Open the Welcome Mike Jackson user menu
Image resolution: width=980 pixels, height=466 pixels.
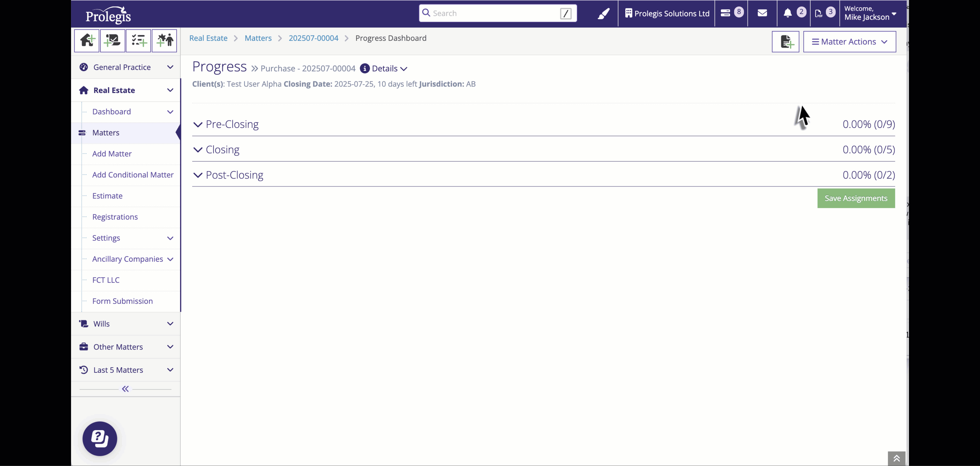coord(870,13)
